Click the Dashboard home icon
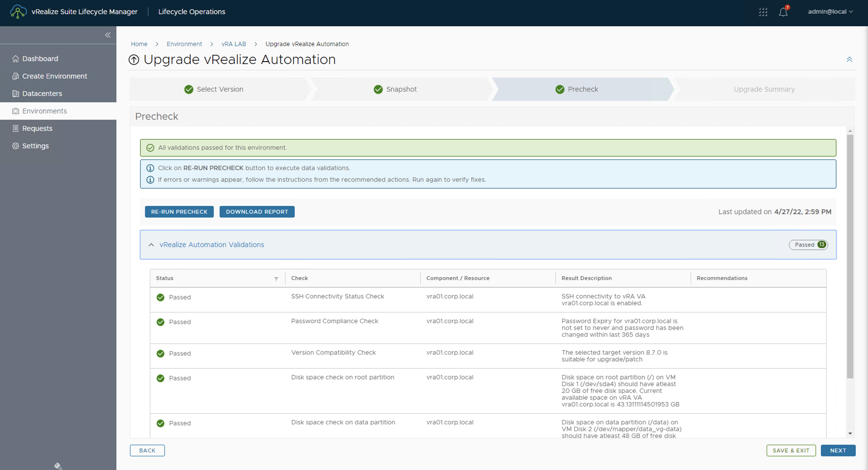 click(x=16, y=59)
